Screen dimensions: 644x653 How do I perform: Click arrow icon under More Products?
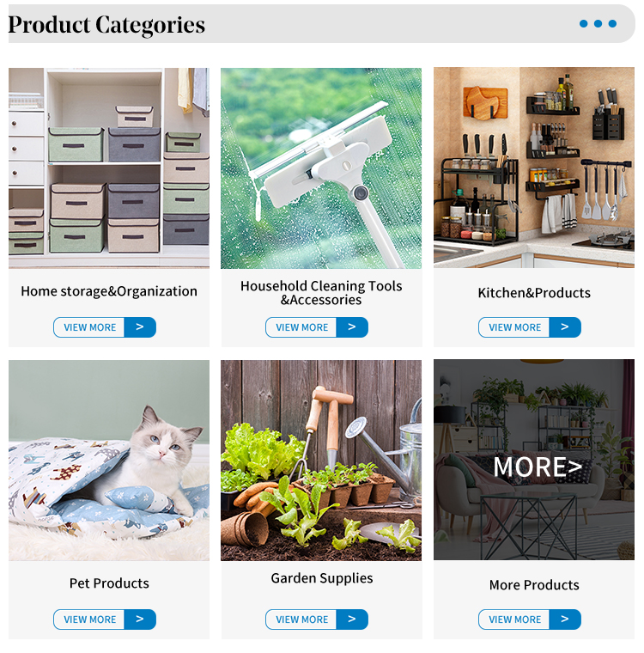(x=565, y=619)
